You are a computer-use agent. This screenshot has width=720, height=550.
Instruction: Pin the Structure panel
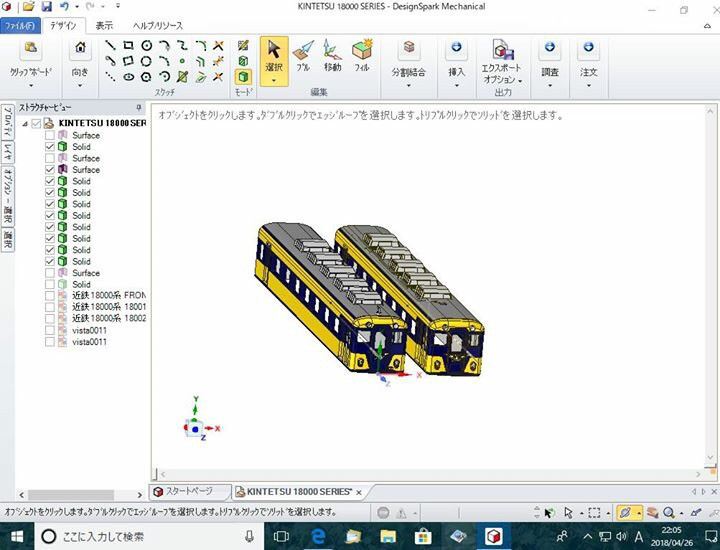click(139, 107)
